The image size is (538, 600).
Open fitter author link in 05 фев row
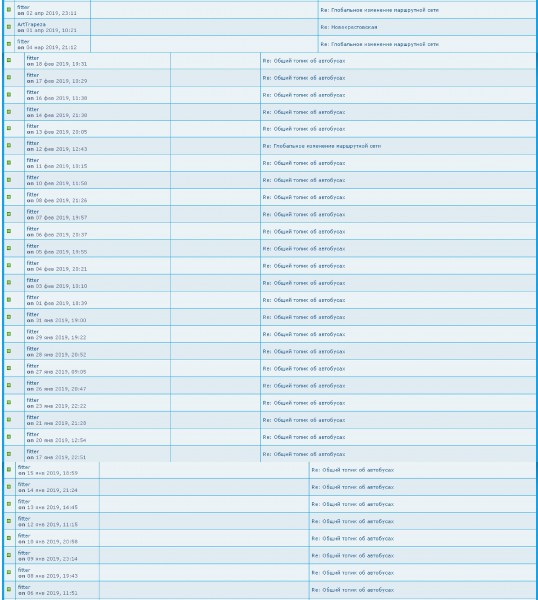[x=33, y=246]
